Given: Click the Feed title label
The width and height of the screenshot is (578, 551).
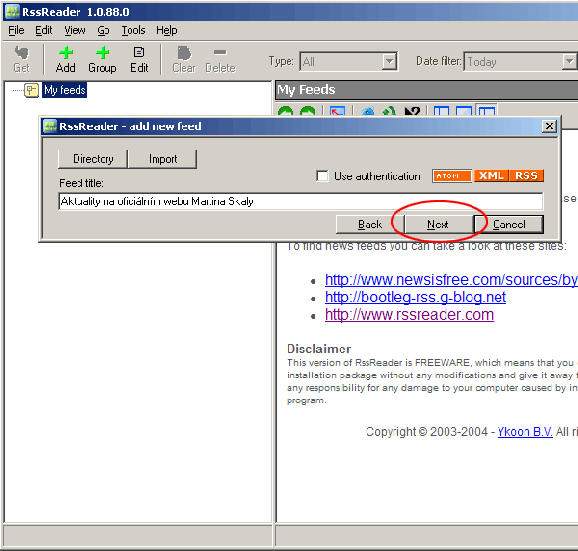Looking at the screenshot, I should tap(81, 183).
